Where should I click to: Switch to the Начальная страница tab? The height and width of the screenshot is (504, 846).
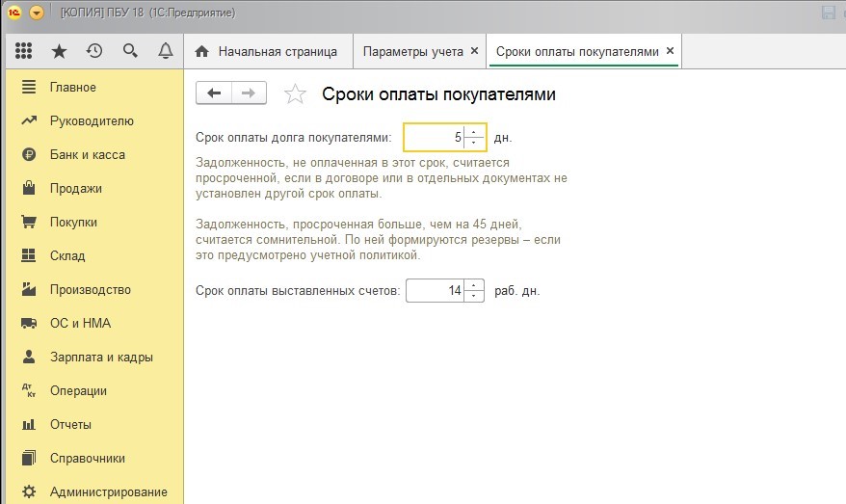(x=267, y=51)
